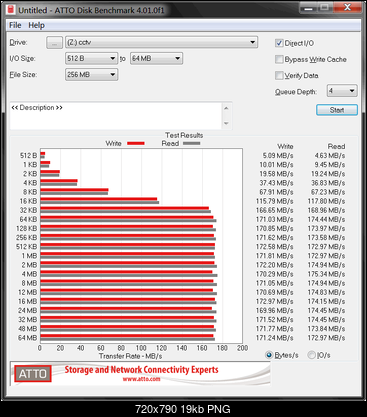Click the 64 MB write value 171.24 MB/s
This screenshot has width=367, height=417.
click(x=275, y=338)
